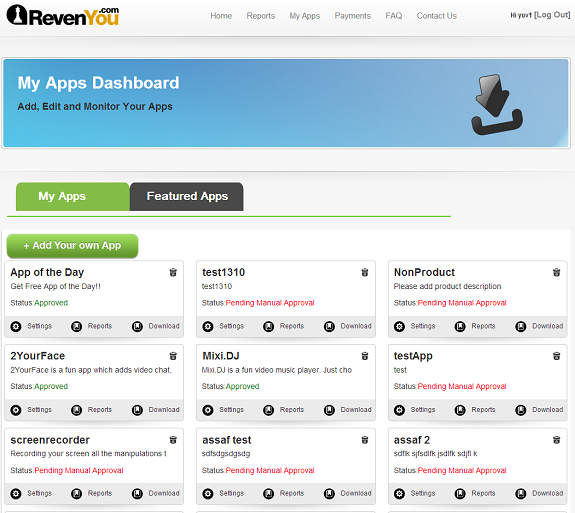
Task: Click trash icon on test1310 card
Action: tap(365, 272)
